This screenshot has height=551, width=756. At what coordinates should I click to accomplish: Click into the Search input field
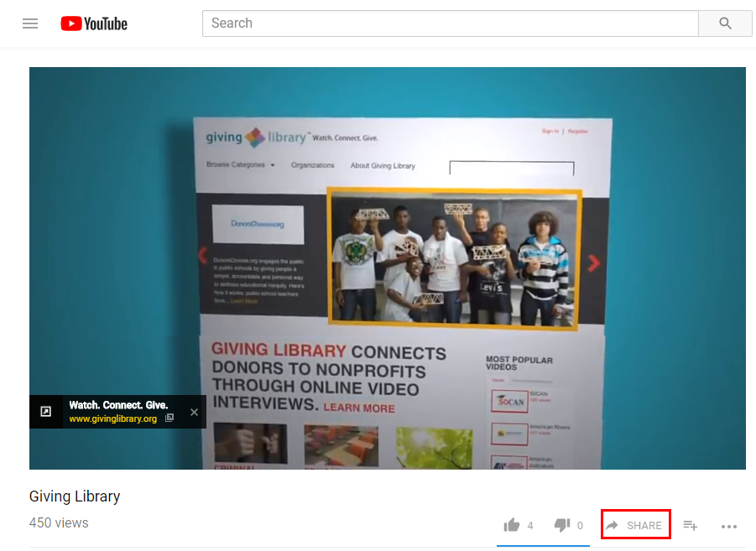pyautogui.click(x=451, y=23)
